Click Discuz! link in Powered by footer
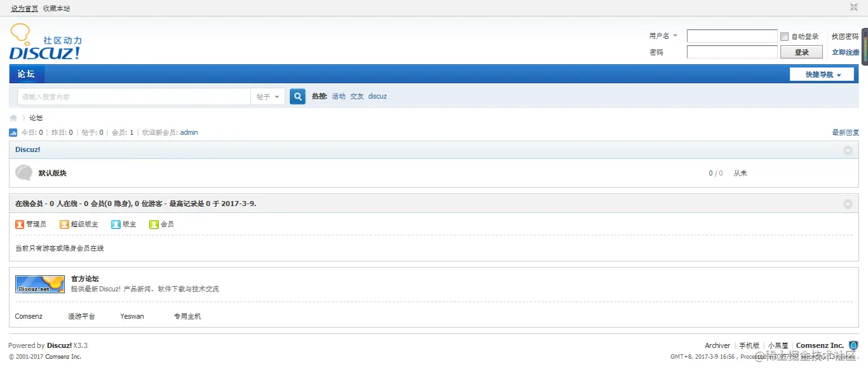 click(59, 345)
